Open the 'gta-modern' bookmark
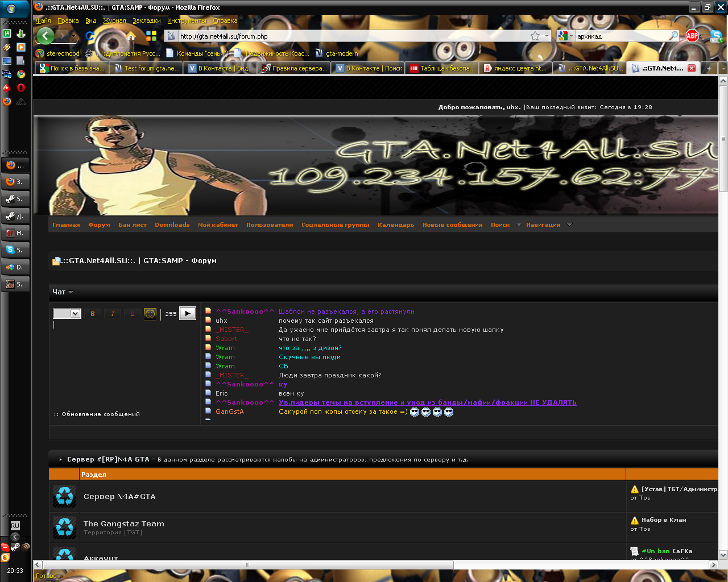This screenshot has width=728, height=582. (x=337, y=53)
